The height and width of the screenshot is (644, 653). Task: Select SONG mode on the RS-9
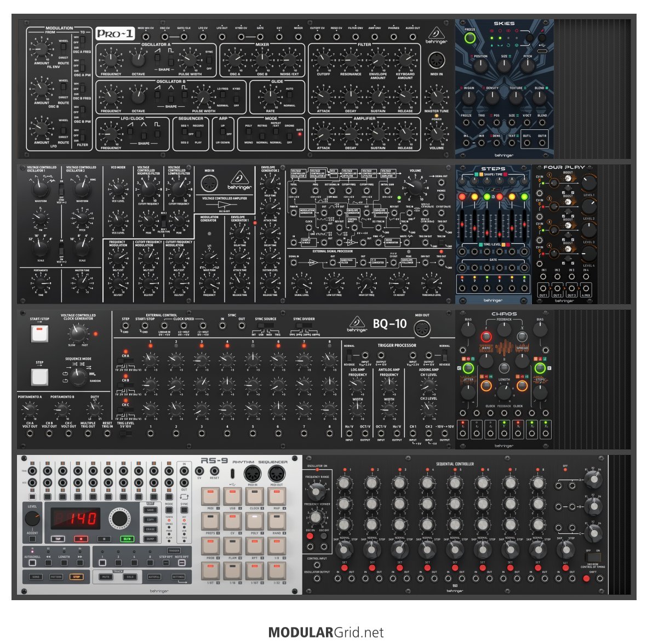[36, 577]
